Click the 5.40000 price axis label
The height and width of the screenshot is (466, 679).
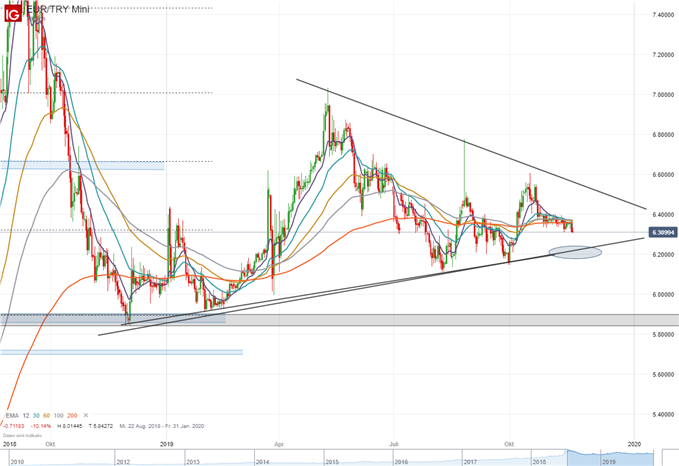pyautogui.click(x=663, y=414)
